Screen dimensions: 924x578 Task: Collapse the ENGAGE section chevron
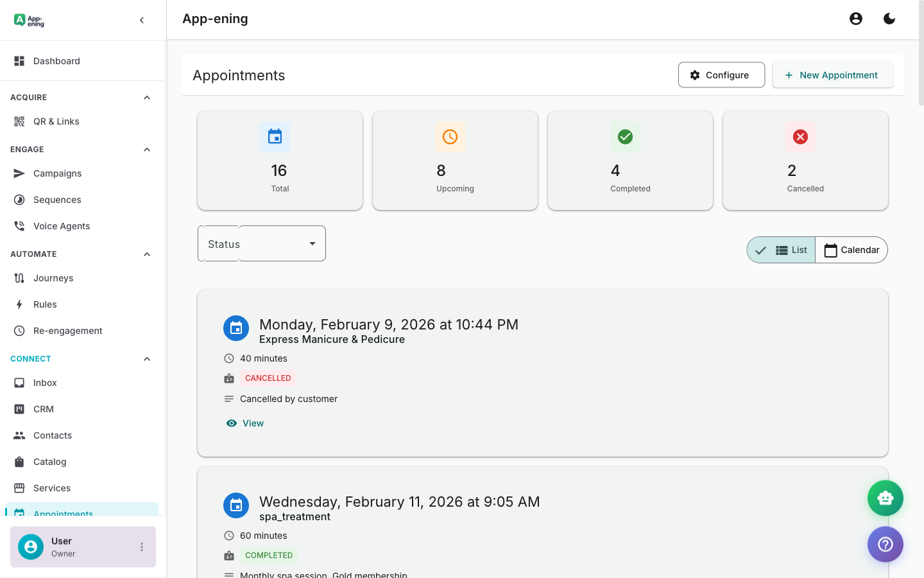click(147, 149)
